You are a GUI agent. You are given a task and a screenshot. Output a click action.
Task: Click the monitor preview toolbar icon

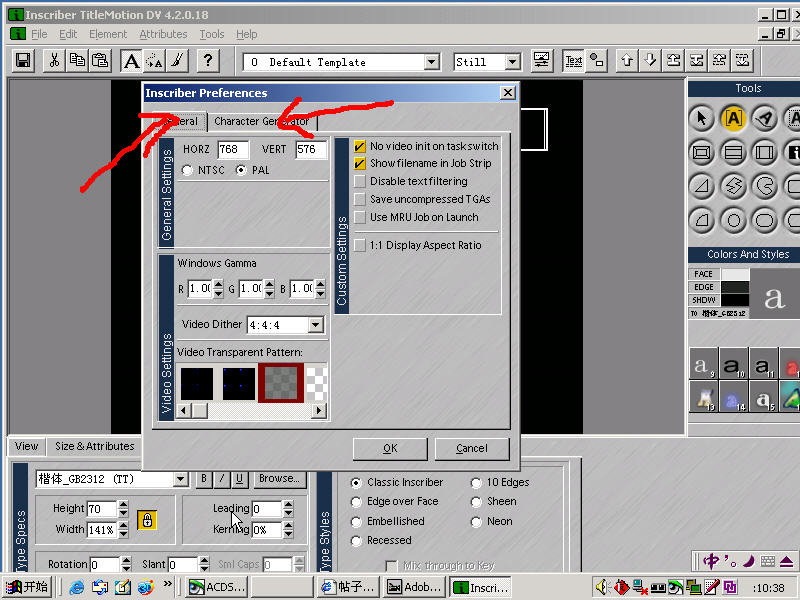tap(541, 61)
